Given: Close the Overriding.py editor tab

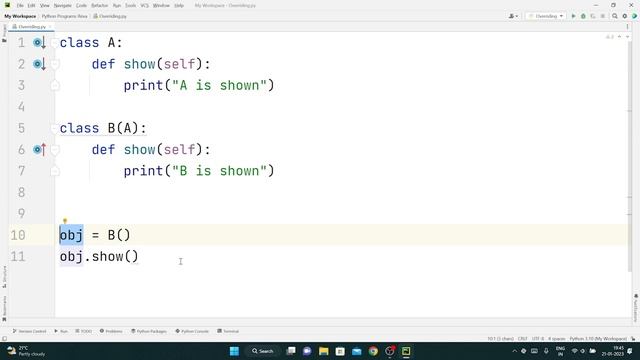Looking at the screenshot, I should 50,27.
